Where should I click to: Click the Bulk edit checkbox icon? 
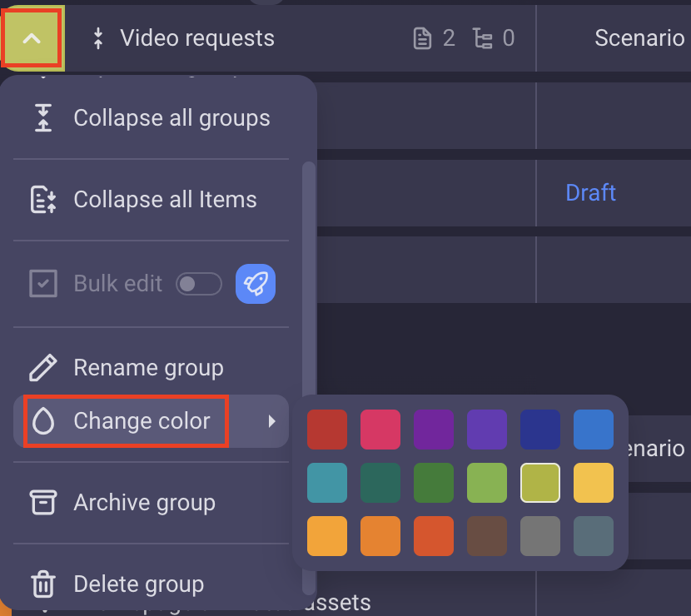click(43, 284)
